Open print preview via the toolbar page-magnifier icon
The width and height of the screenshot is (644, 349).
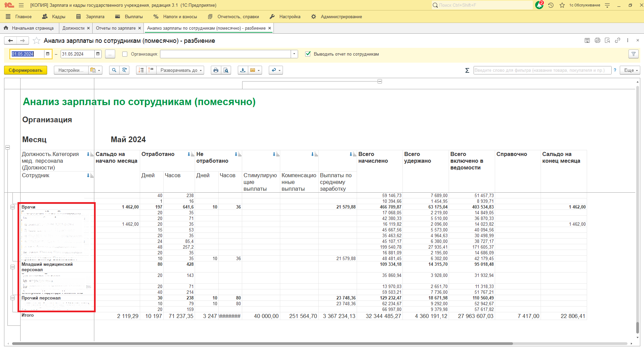(226, 70)
